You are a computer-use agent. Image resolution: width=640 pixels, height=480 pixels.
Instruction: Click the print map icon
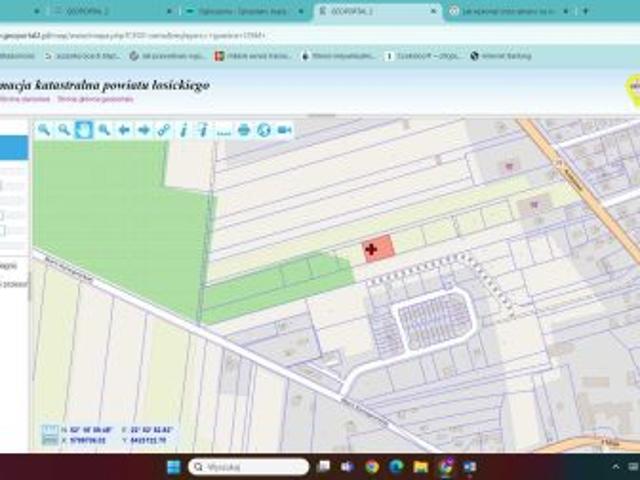(x=244, y=130)
